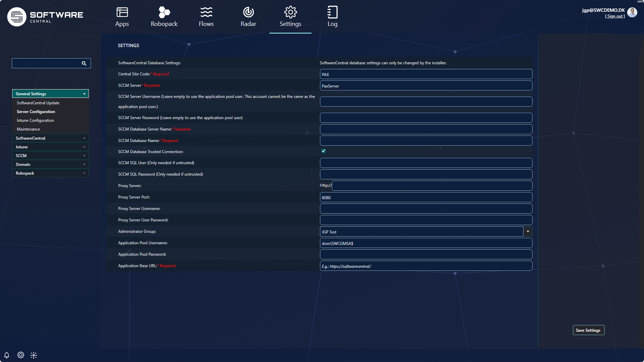Click the SCCM Server Username field
The image size is (644, 362).
pos(426,102)
